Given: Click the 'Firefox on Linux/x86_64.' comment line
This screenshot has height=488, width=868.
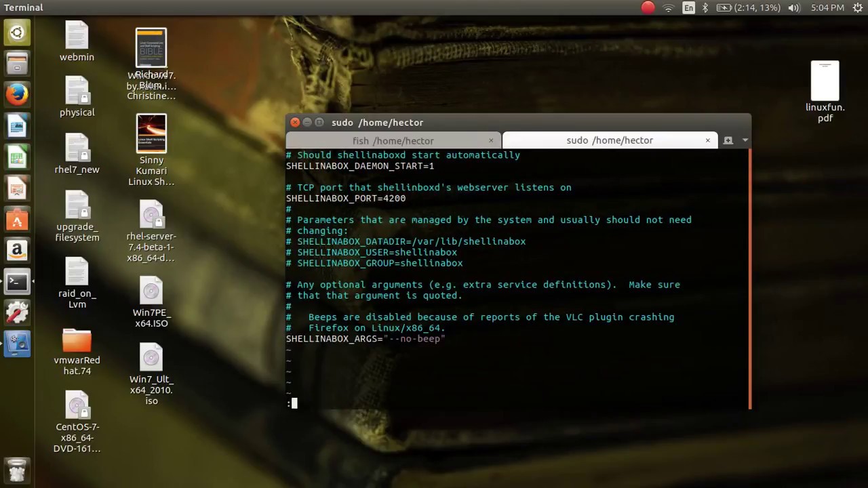Looking at the screenshot, I should [x=366, y=328].
